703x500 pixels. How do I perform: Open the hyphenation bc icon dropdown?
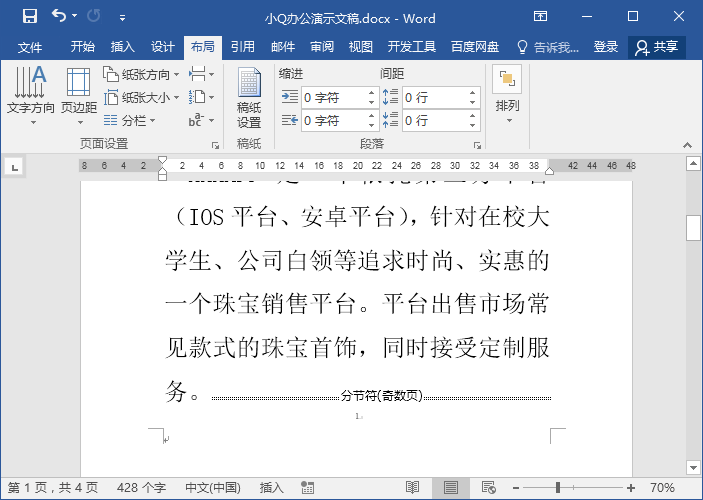coord(201,120)
